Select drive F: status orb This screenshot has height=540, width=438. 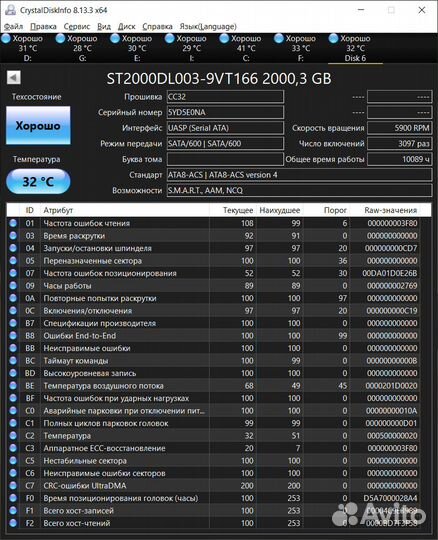(x=279, y=39)
